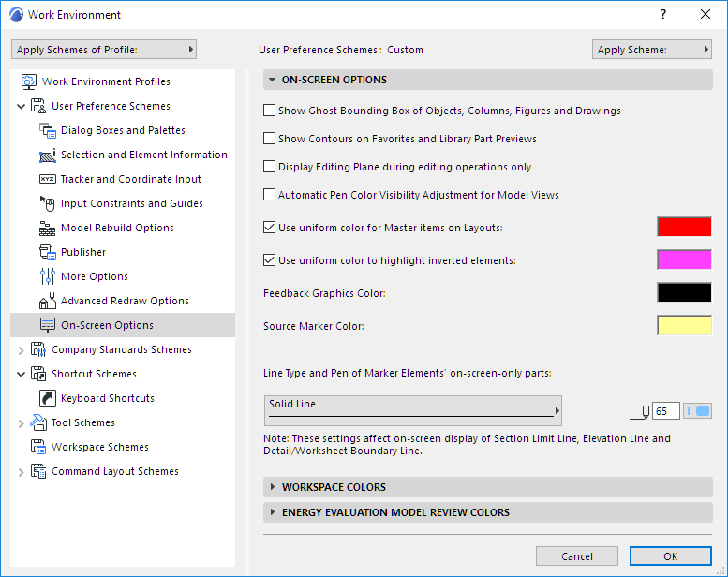Viewport: 728px width, 577px height.
Task: Click the Company Standards Schemes icon
Action: pyautogui.click(x=38, y=349)
